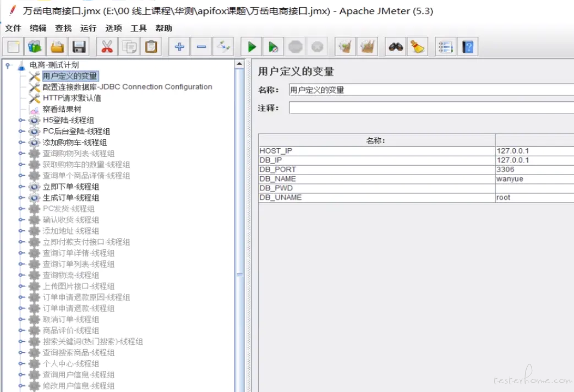Open the 工具 menu

pyautogui.click(x=138, y=28)
